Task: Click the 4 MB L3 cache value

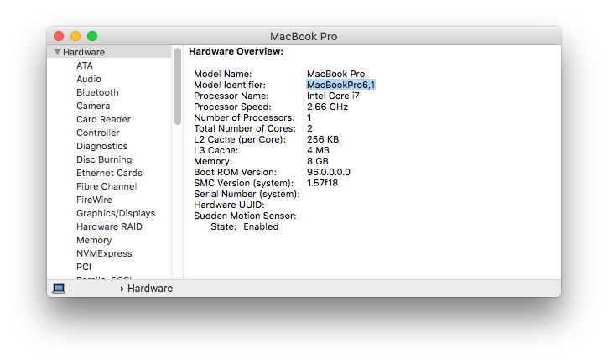Action: [318, 150]
